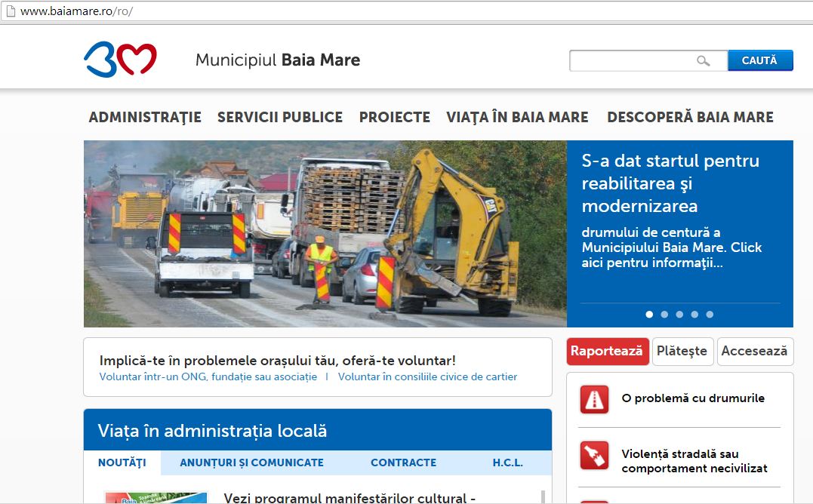Viewport: 813px width, 504px height.
Task: Select the second carousel slide dot
Action: (x=664, y=315)
